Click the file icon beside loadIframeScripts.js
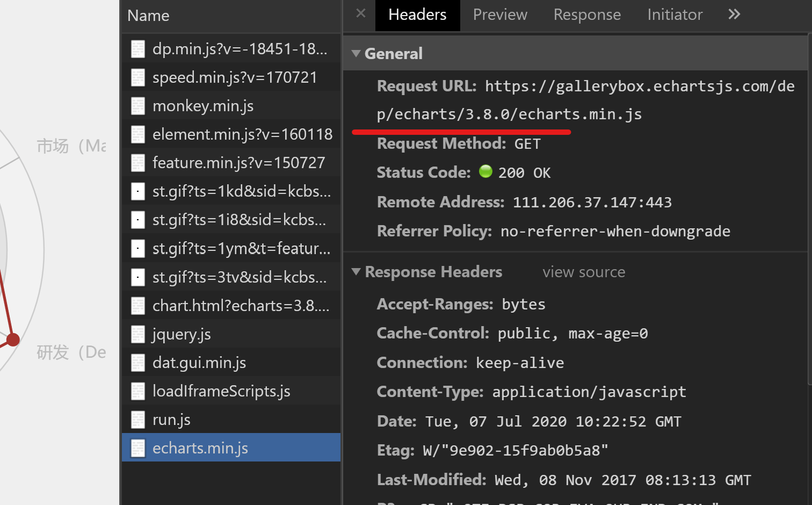The width and height of the screenshot is (812, 505). tap(138, 391)
